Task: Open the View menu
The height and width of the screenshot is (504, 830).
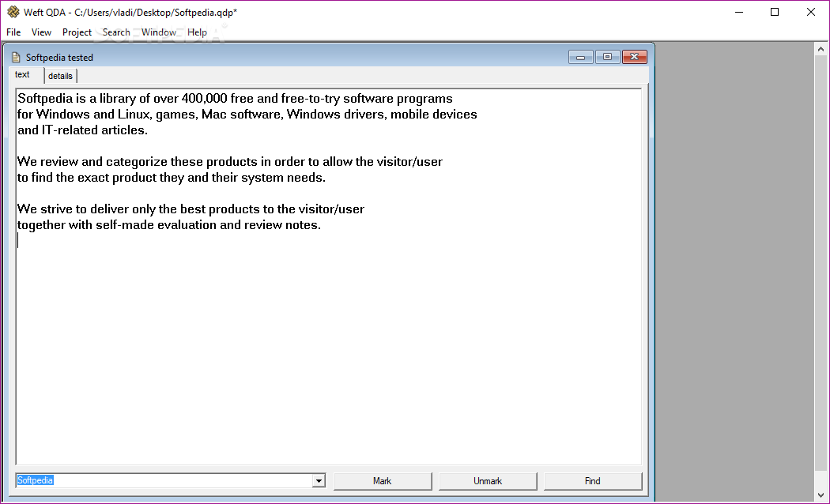Action: pos(41,32)
